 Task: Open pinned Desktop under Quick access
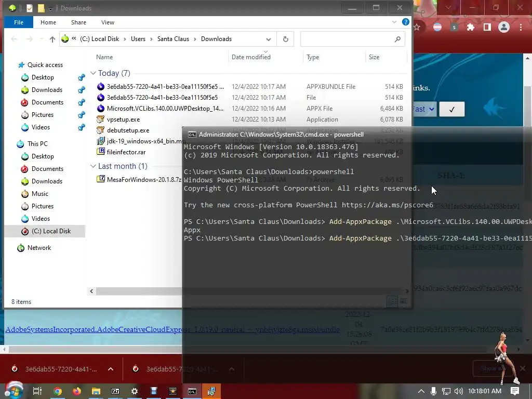coord(43,77)
